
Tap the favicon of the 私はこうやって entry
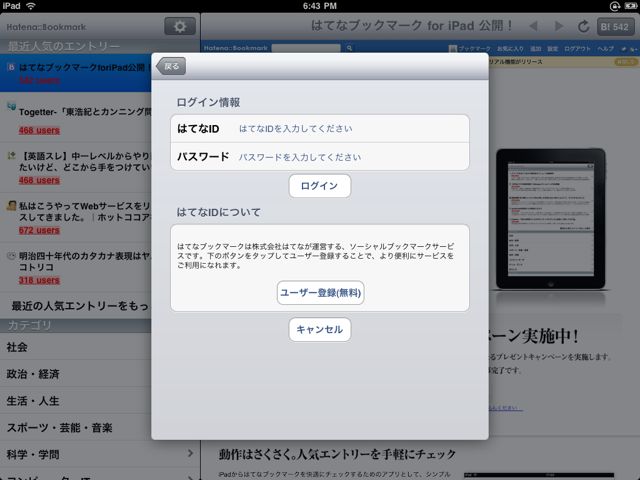pos(11,205)
